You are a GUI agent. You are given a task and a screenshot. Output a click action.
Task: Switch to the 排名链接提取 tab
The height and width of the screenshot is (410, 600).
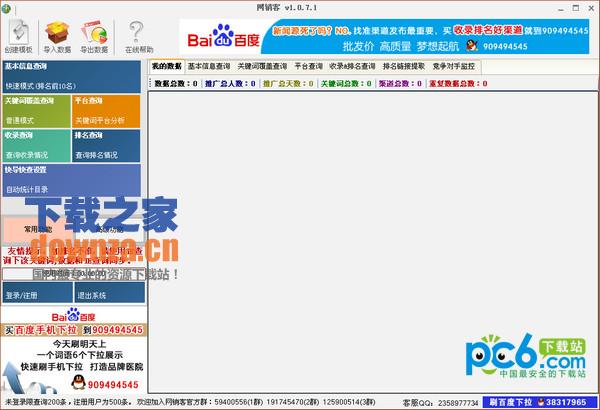click(x=404, y=67)
